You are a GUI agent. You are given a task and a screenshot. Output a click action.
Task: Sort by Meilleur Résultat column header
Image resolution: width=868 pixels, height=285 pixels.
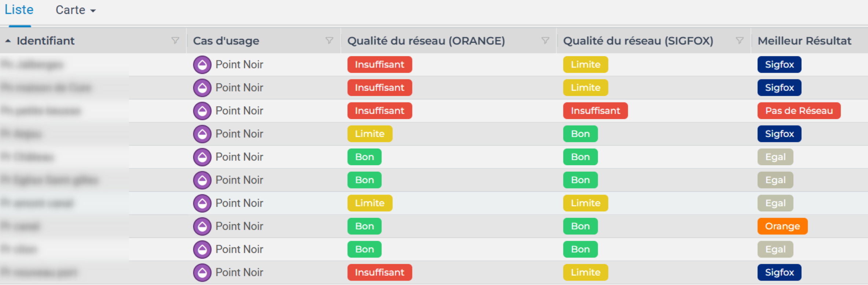[x=804, y=41]
